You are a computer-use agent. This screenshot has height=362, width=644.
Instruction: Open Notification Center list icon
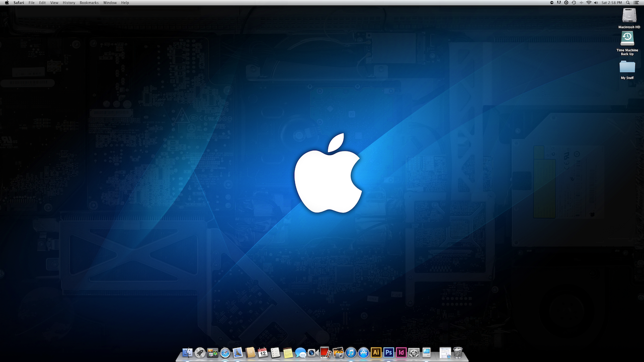(636, 3)
